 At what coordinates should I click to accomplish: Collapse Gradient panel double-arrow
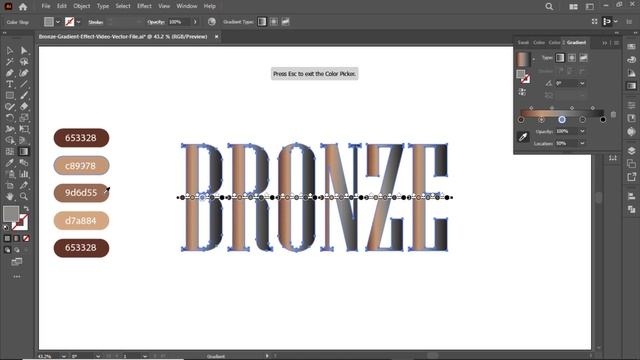(x=604, y=43)
